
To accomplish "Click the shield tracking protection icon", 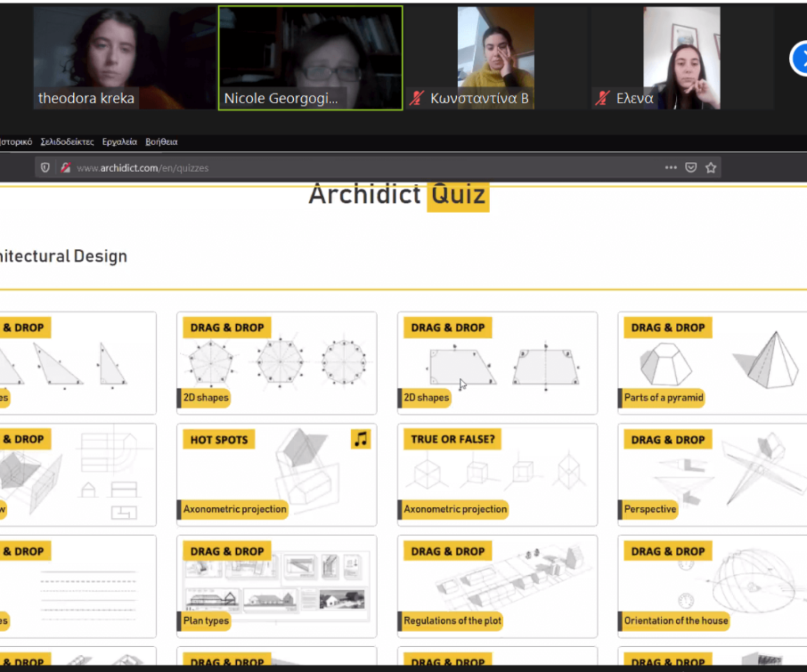I will pos(45,168).
